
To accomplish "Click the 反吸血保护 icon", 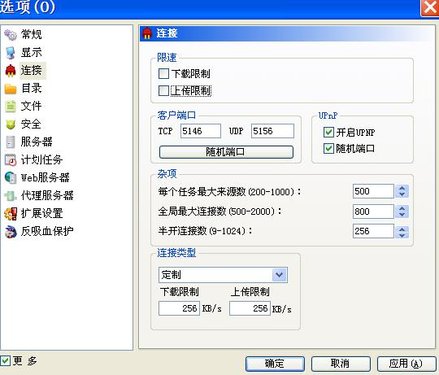I will click(x=10, y=231).
